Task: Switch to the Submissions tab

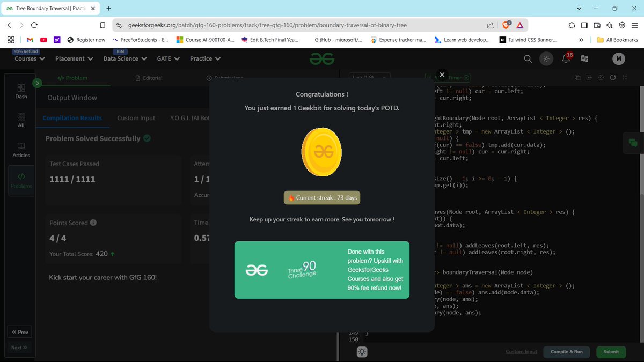Action: click(x=224, y=78)
